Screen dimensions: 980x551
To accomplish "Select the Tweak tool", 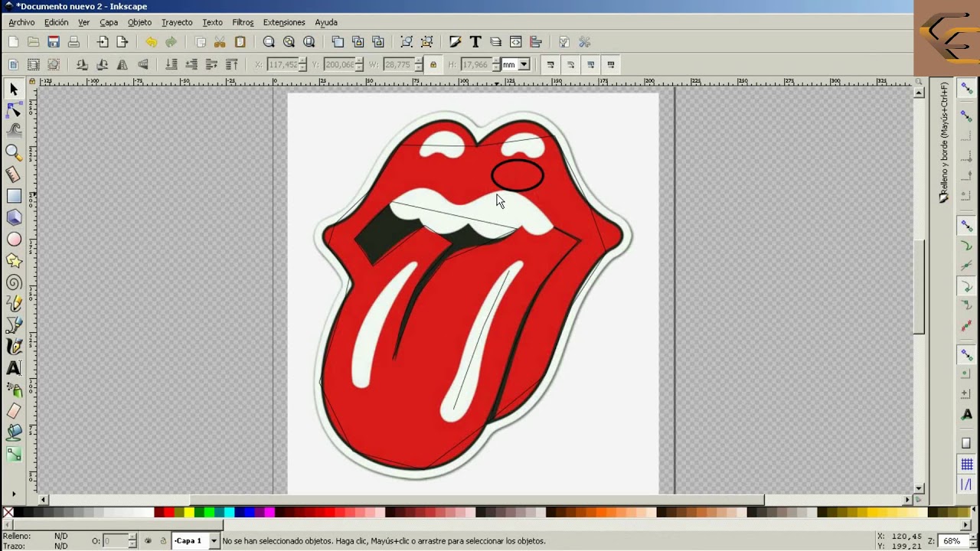I will tap(14, 130).
